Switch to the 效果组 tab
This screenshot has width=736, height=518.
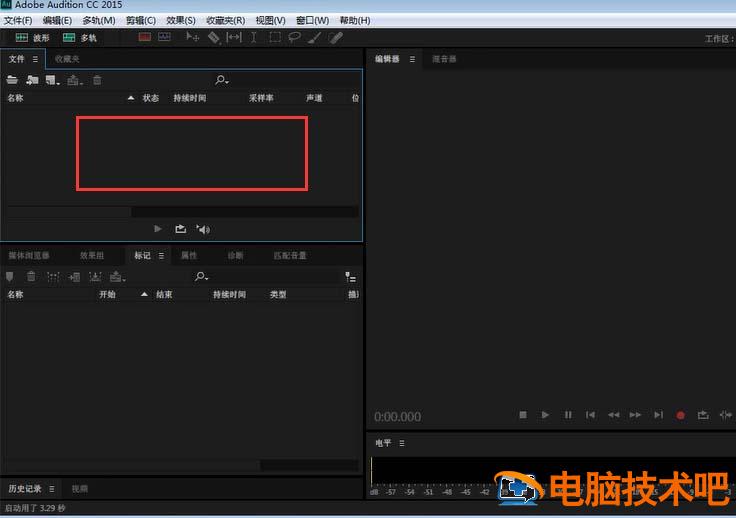click(x=92, y=255)
